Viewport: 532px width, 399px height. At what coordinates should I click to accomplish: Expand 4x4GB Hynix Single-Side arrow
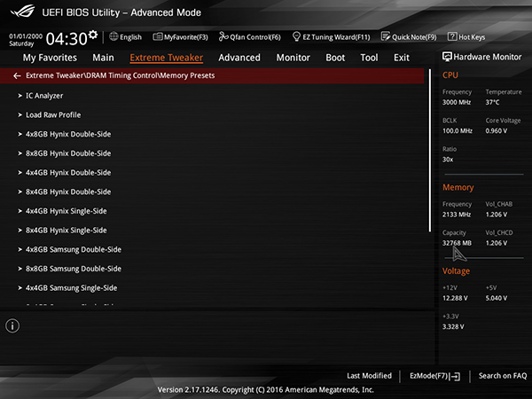[x=20, y=211]
